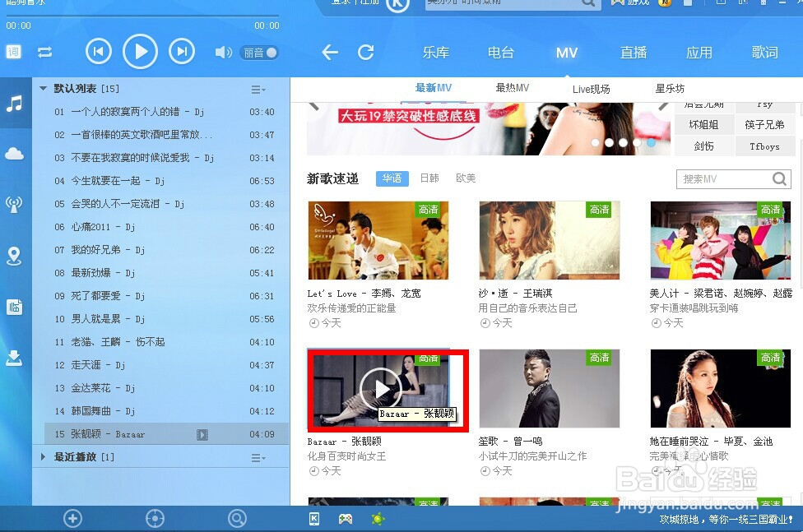
Task: Open the 直播 live tab
Action: [x=634, y=53]
